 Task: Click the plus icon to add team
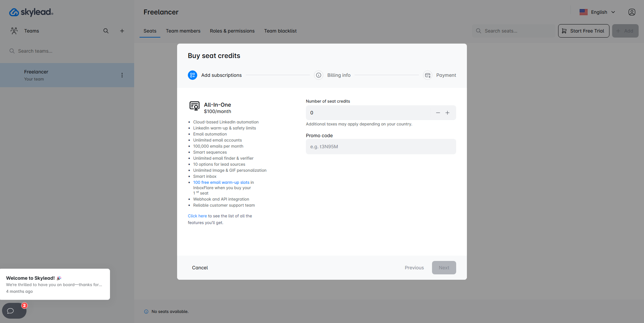[122, 31]
